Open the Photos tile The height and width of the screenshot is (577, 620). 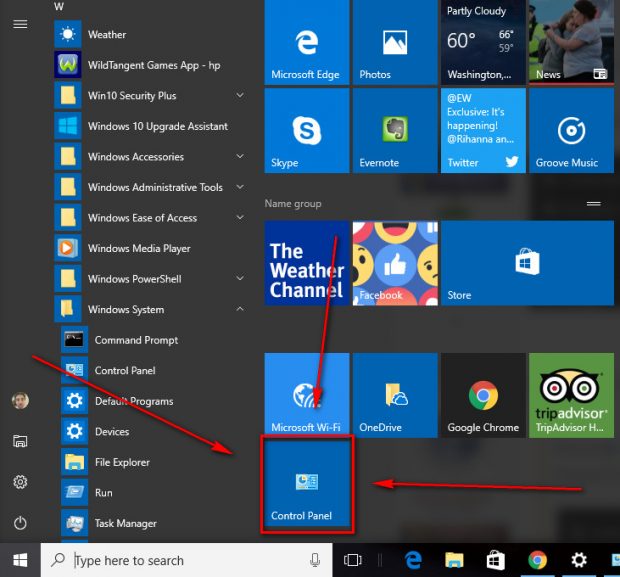[395, 42]
